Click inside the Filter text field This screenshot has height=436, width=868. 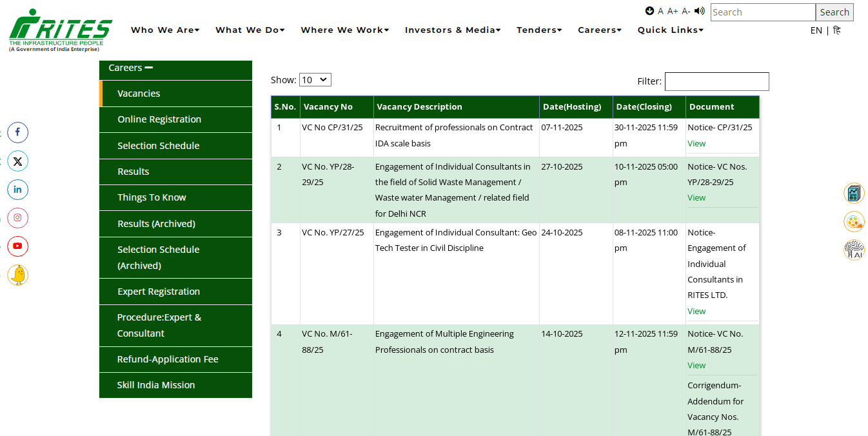[716, 81]
